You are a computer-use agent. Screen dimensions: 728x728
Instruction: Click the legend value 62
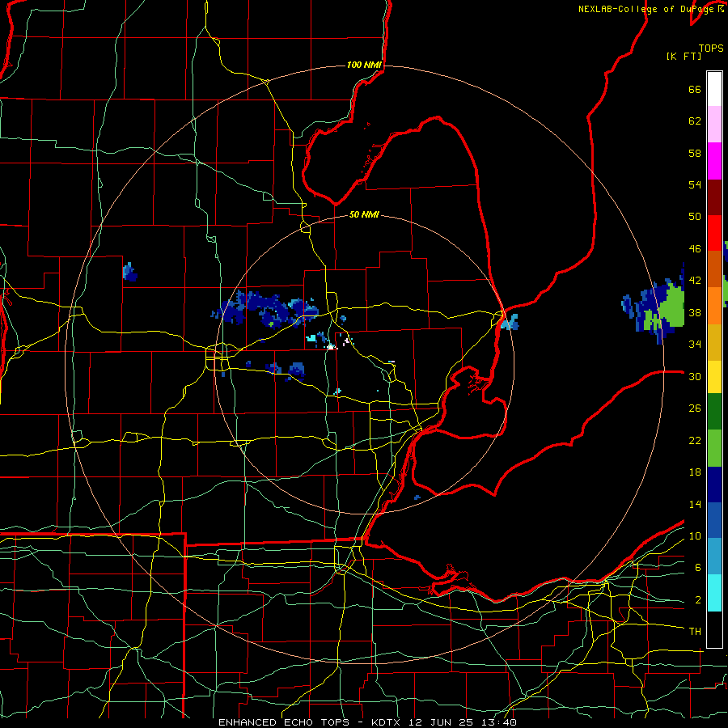coord(695,121)
